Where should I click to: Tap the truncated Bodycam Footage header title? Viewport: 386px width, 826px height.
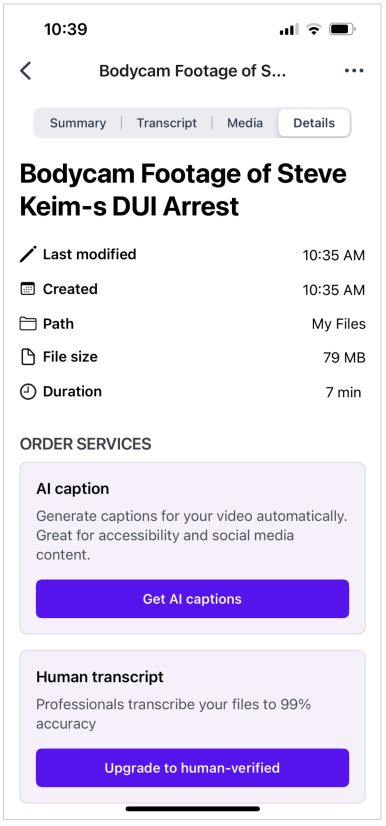[192, 71]
